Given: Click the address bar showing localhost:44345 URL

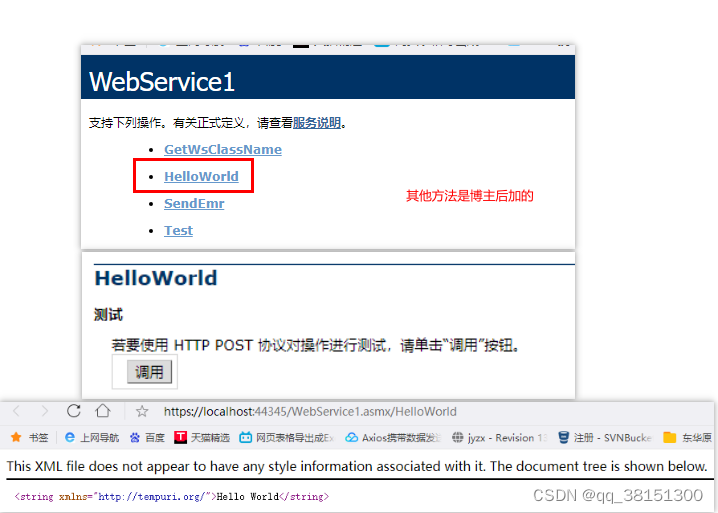Looking at the screenshot, I should tap(310, 411).
